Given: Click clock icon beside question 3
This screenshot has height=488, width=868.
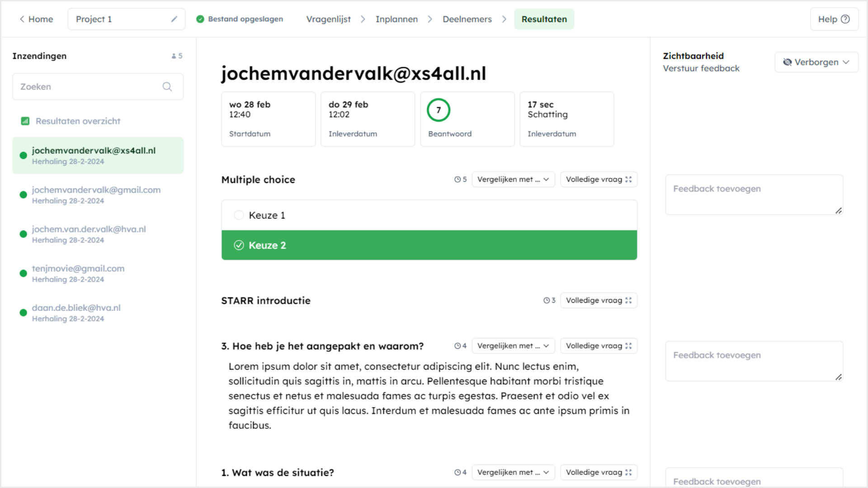Looking at the screenshot, I should point(458,346).
